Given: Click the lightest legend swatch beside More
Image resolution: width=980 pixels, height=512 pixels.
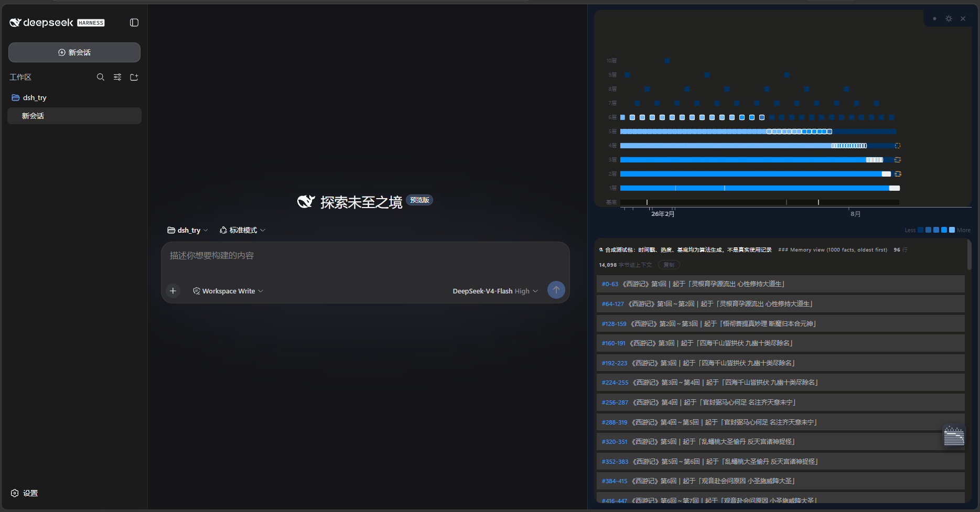Looking at the screenshot, I should (952, 230).
